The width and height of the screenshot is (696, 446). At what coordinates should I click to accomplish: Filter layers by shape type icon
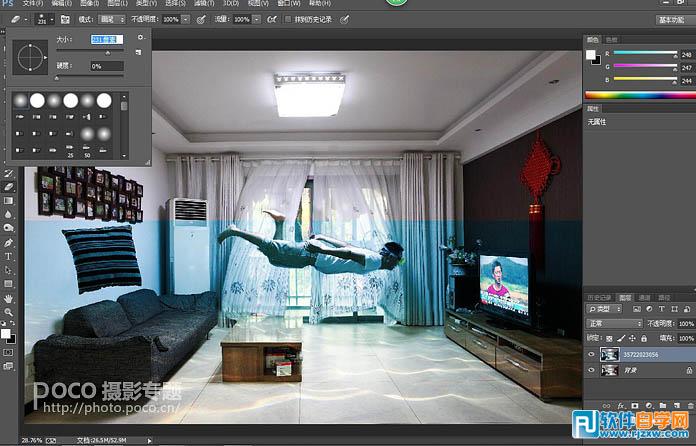pyautogui.click(x=675, y=309)
